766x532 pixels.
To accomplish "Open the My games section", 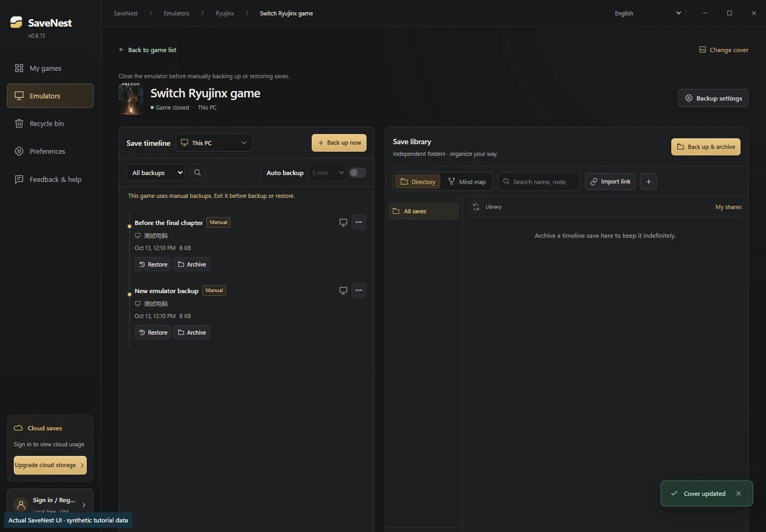I will [x=50, y=68].
